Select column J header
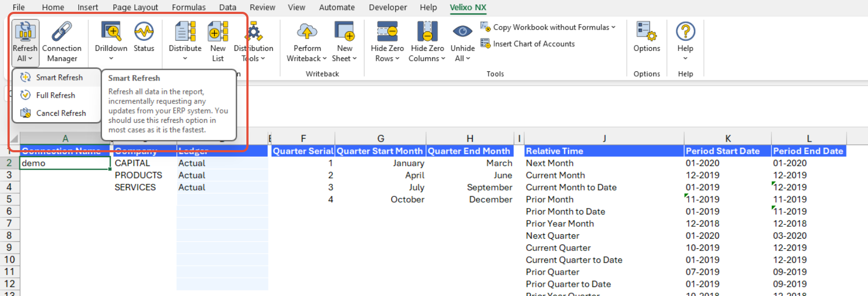The width and height of the screenshot is (868, 296). pyautogui.click(x=604, y=138)
